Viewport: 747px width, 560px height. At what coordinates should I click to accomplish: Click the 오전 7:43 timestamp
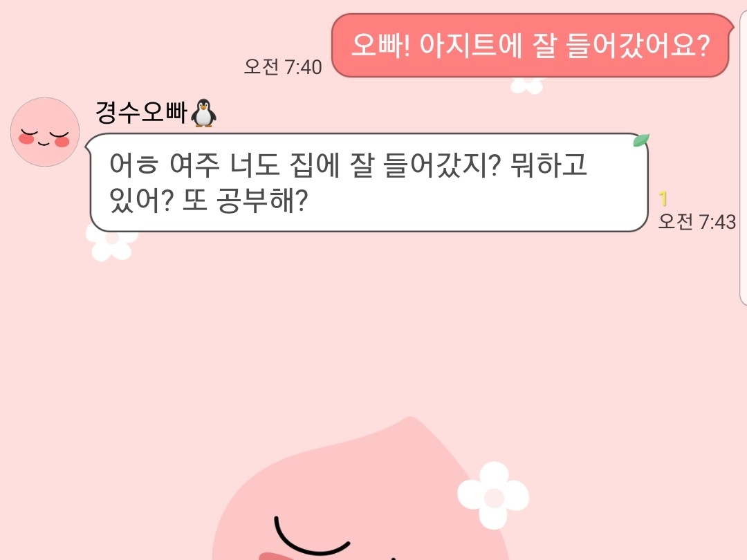697,221
